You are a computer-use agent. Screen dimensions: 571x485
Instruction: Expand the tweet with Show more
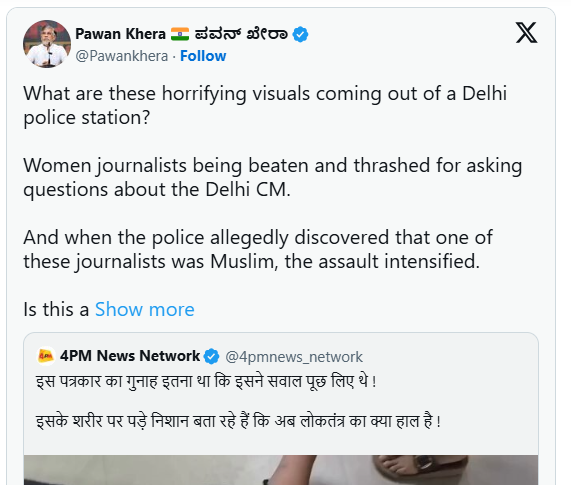[x=145, y=309]
